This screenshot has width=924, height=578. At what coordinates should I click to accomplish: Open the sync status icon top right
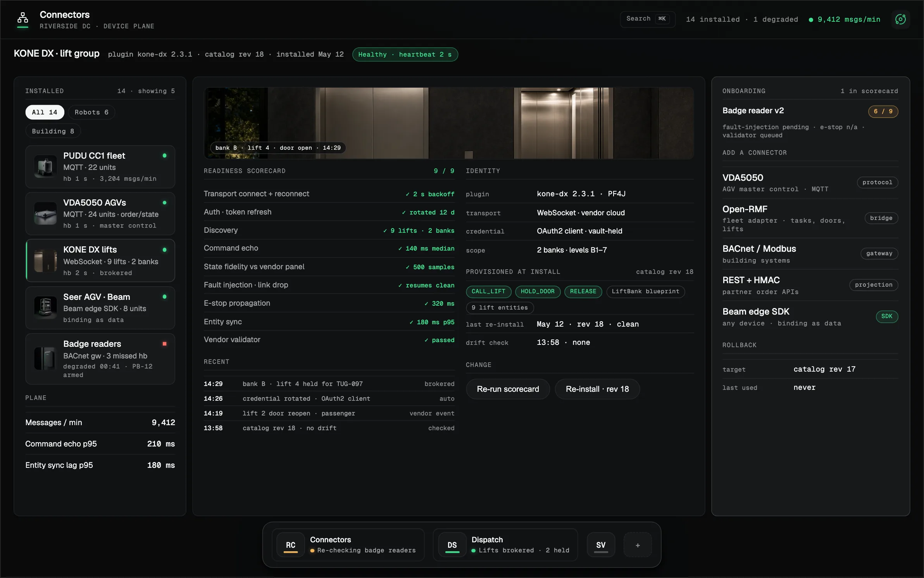pos(900,19)
